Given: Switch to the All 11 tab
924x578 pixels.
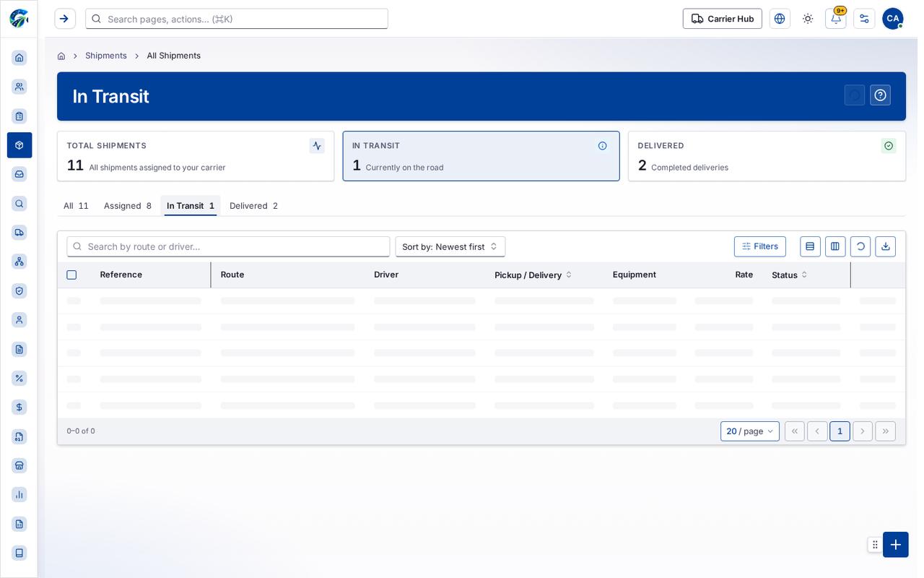Looking at the screenshot, I should pos(76,206).
